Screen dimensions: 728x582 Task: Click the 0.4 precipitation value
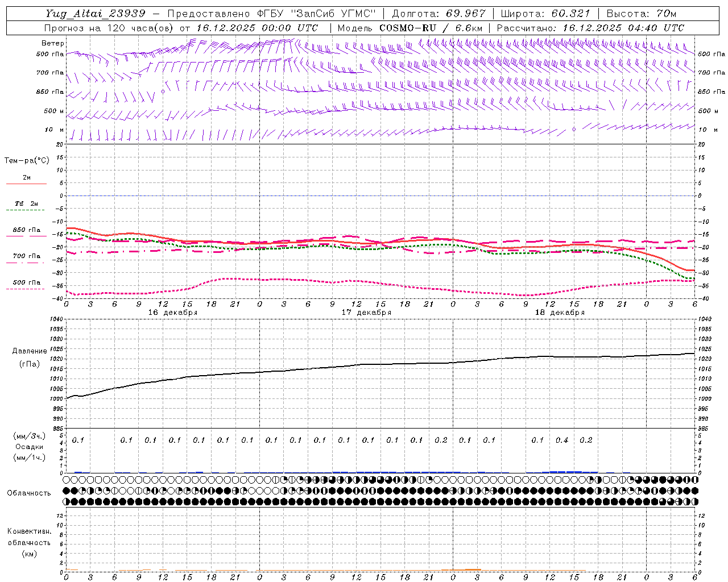click(x=562, y=440)
